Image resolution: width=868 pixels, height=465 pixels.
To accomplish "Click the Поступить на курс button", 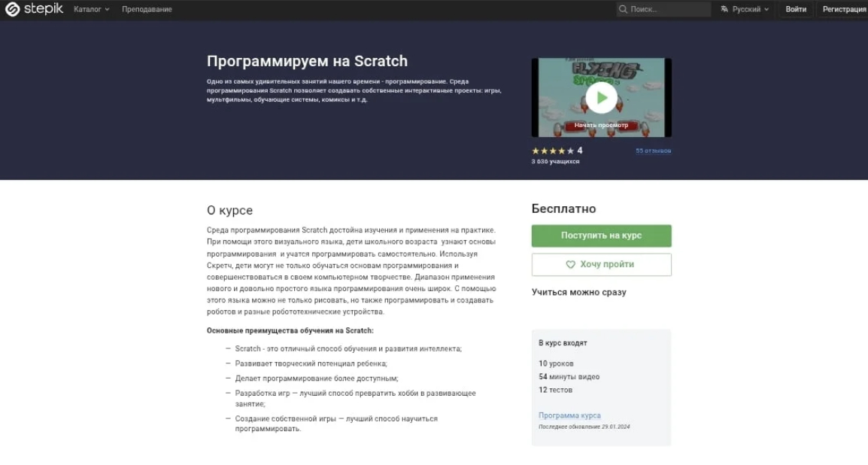I will pos(601,236).
